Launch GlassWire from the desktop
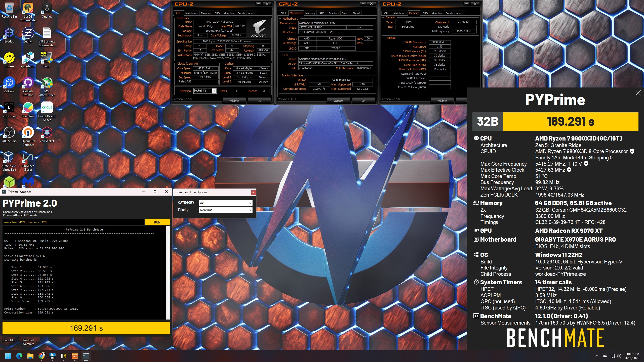The height and width of the screenshot is (362, 644). 28,110
